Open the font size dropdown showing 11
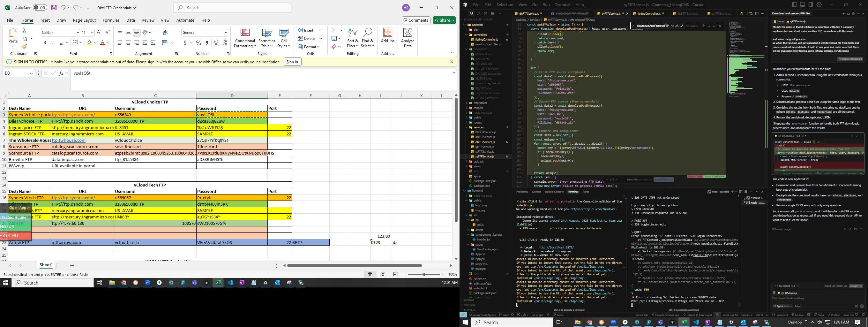Screen dimensions: 868x327 click(x=92, y=32)
